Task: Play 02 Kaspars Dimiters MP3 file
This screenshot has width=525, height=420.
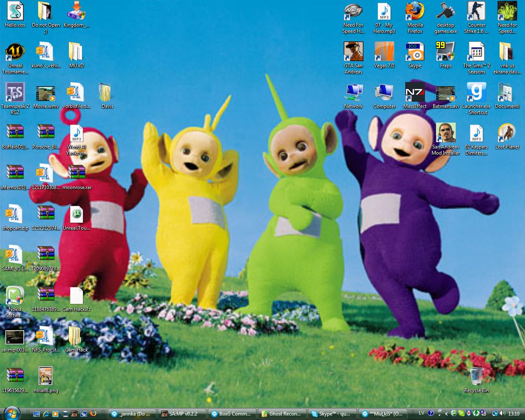Action: [x=476, y=139]
